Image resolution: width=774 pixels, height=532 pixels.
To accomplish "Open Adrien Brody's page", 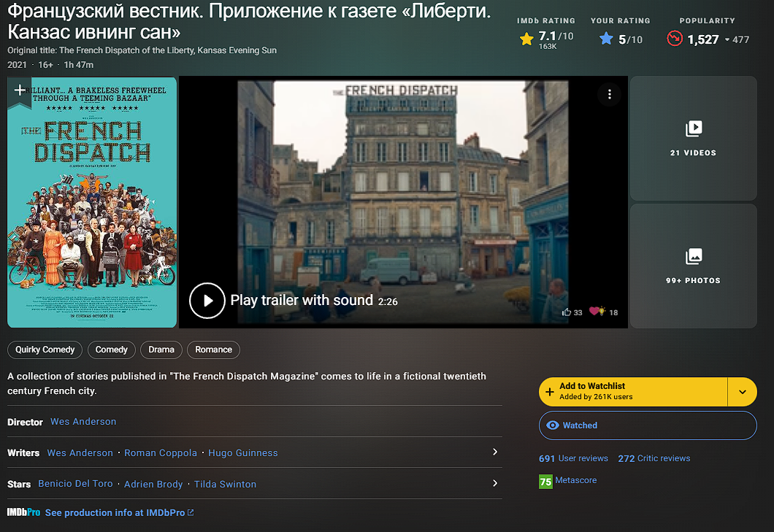I will (153, 484).
